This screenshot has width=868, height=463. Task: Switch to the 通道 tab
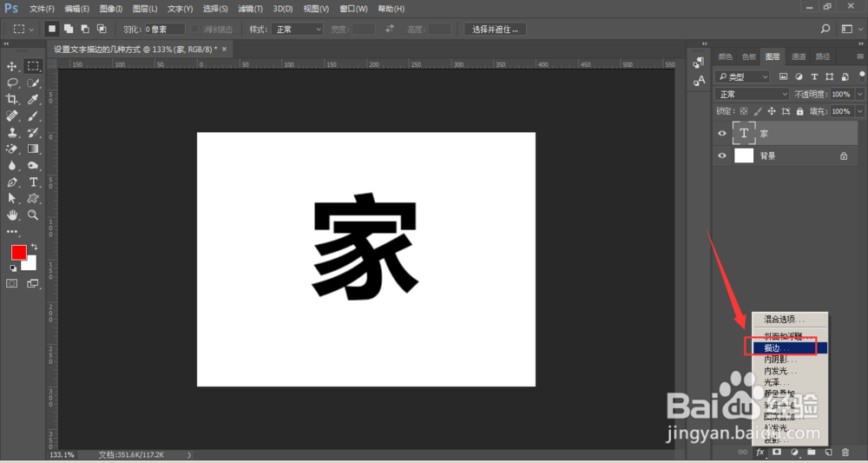[x=799, y=56]
